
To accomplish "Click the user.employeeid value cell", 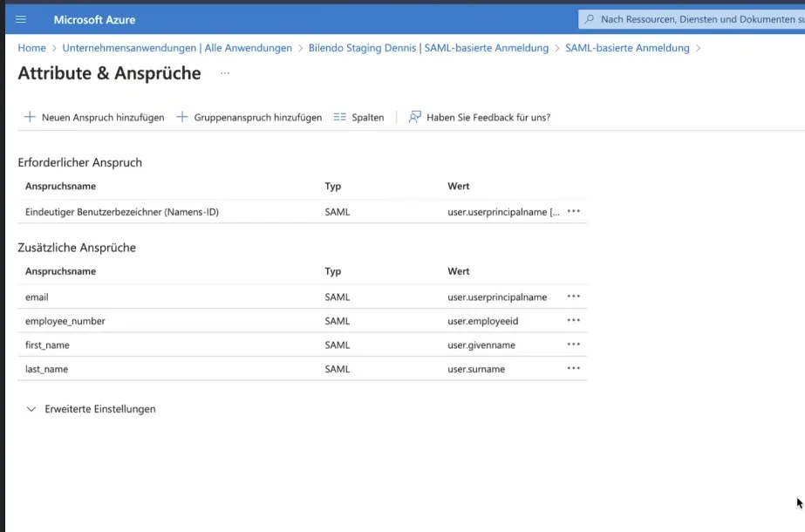I will coord(483,321).
